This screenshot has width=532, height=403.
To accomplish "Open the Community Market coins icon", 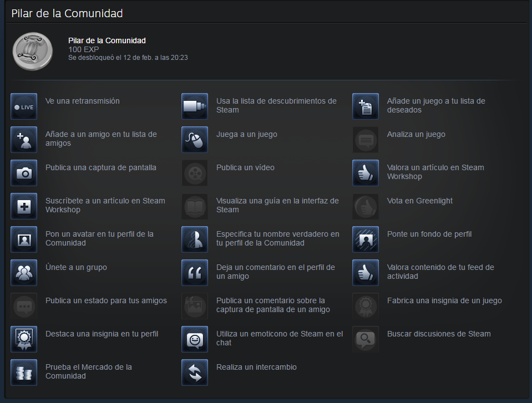I will [24, 373].
